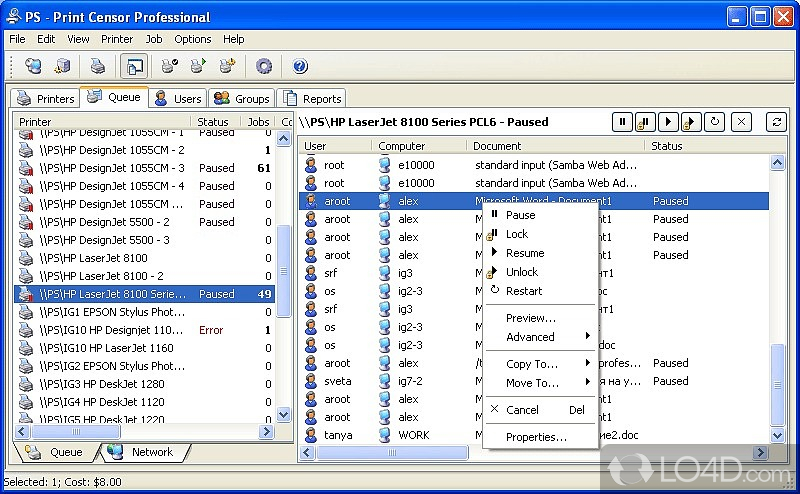Refresh the queue with the sync arrows button
This screenshot has height=494, width=800.
pos(776,122)
